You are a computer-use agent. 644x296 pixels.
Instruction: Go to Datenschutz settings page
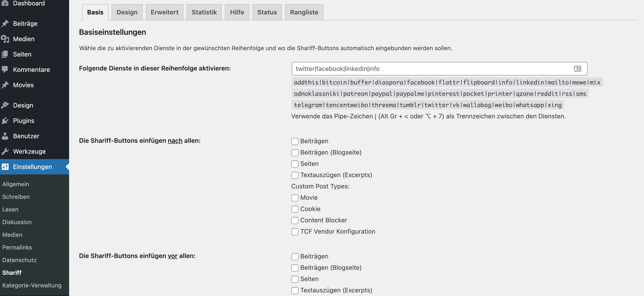click(x=19, y=260)
